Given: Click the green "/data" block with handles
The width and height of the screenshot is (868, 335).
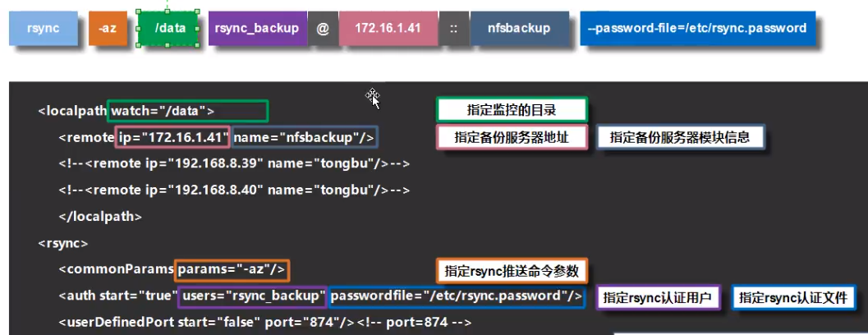Looking at the screenshot, I should [x=168, y=28].
